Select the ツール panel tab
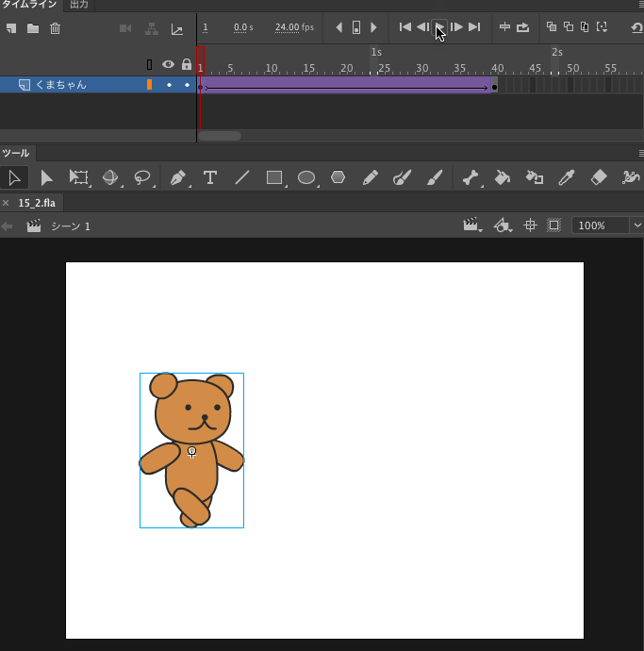The image size is (644, 651). pos(16,153)
